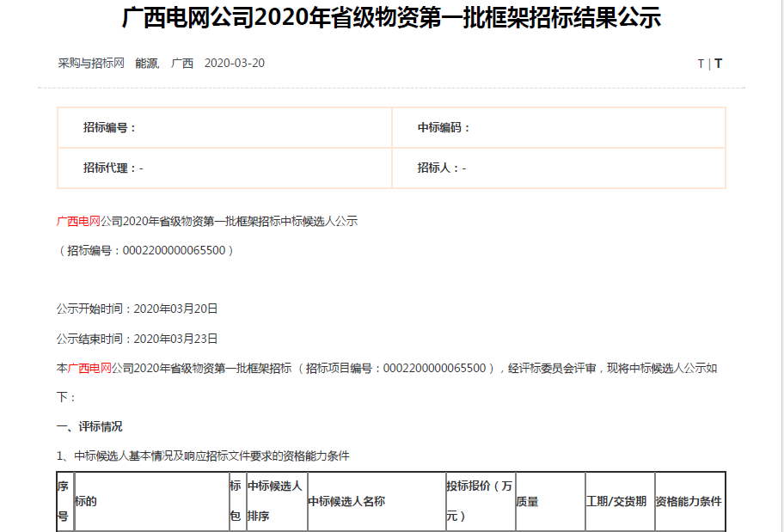Open the 采购与招标网 source link
Image resolution: width=784 pixels, height=532 pixels.
(x=91, y=64)
